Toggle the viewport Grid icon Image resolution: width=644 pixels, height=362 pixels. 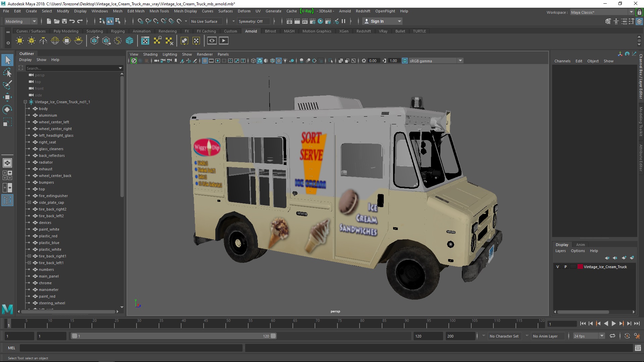pos(205,61)
